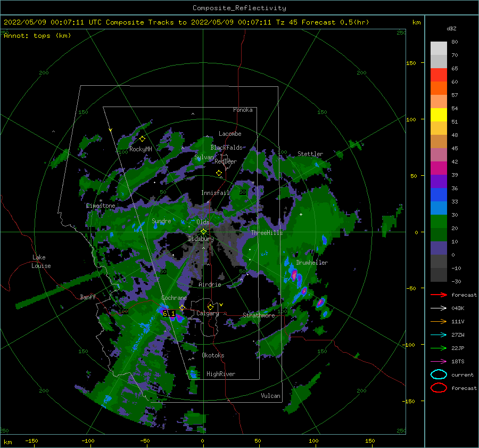Click the UTC Composite Tracks timestamp header
This screenshot has height=448, width=479.
[x=186, y=22]
